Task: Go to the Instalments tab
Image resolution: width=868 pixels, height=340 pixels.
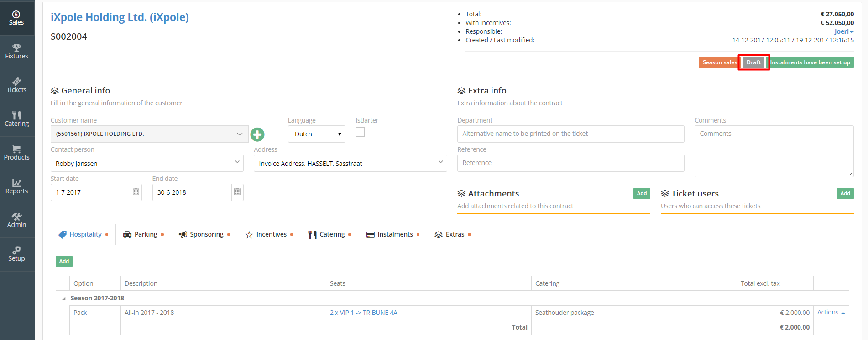Action: [392, 234]
